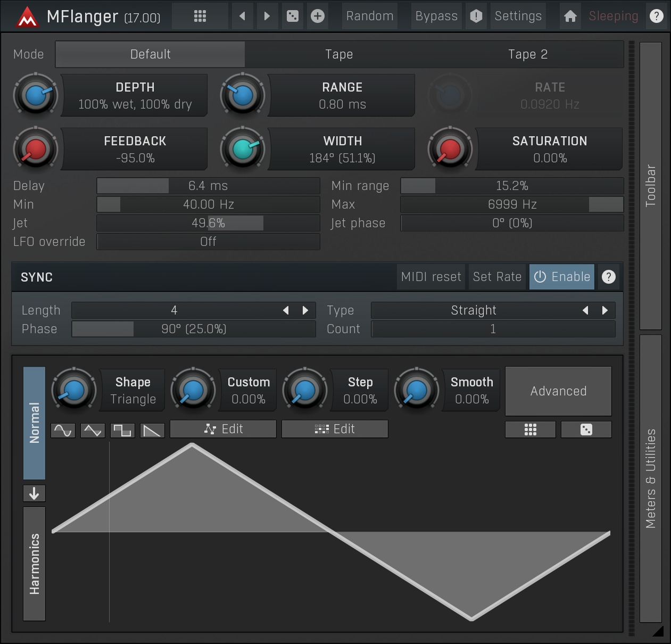Image resolution: width=671 pixels, height=644 pixels.
Task: Go to the previous preset arrow
Action: pyautogui.click(x=242, y=16)
